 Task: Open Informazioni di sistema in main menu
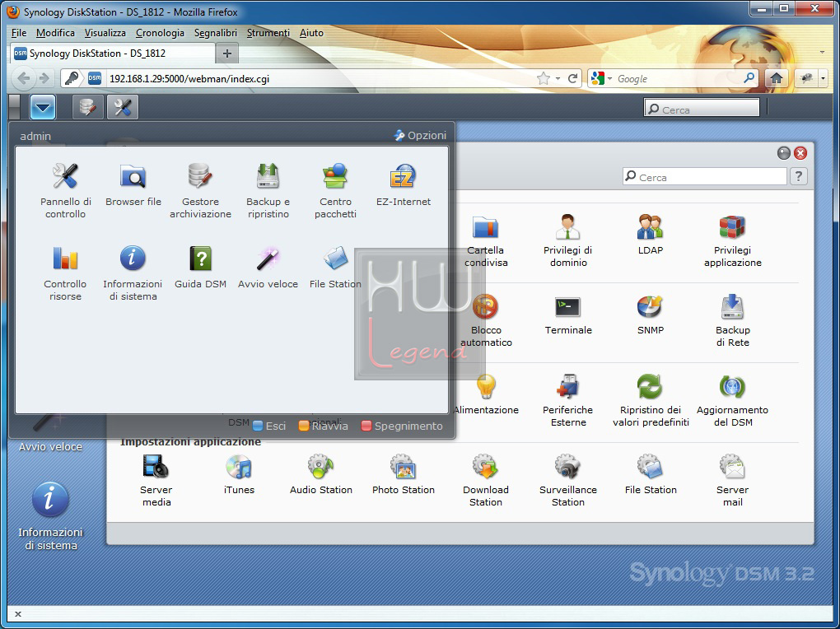(x=133, y=273)
